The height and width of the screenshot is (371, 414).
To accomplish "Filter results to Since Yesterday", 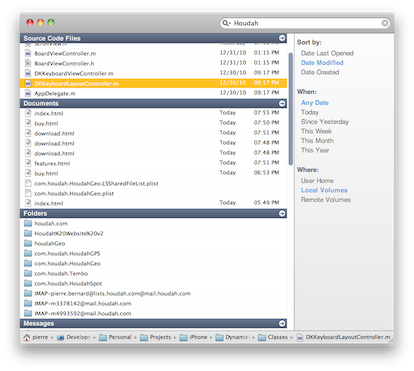I will 325,121.
